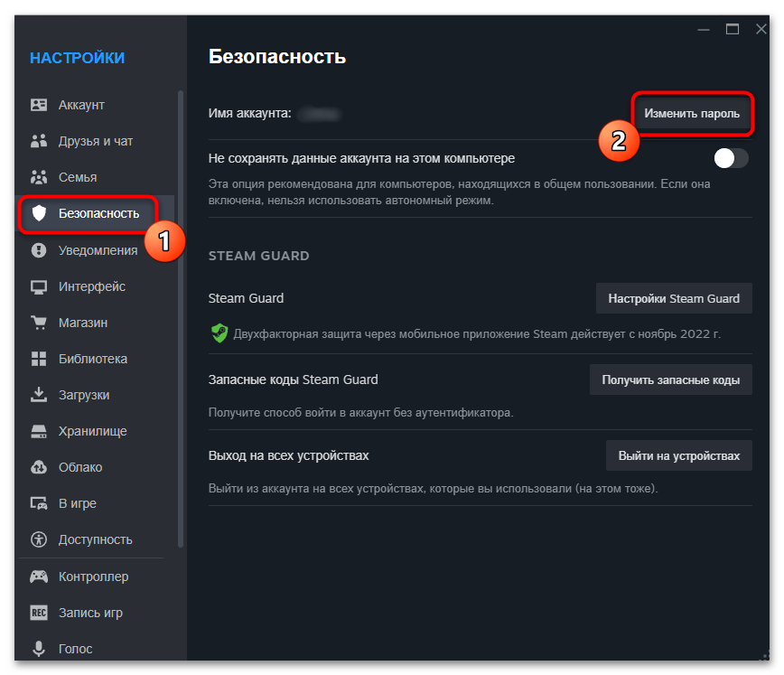Click the Друзья и чат people icon
The image size is (784, 675).
point(39,141)
